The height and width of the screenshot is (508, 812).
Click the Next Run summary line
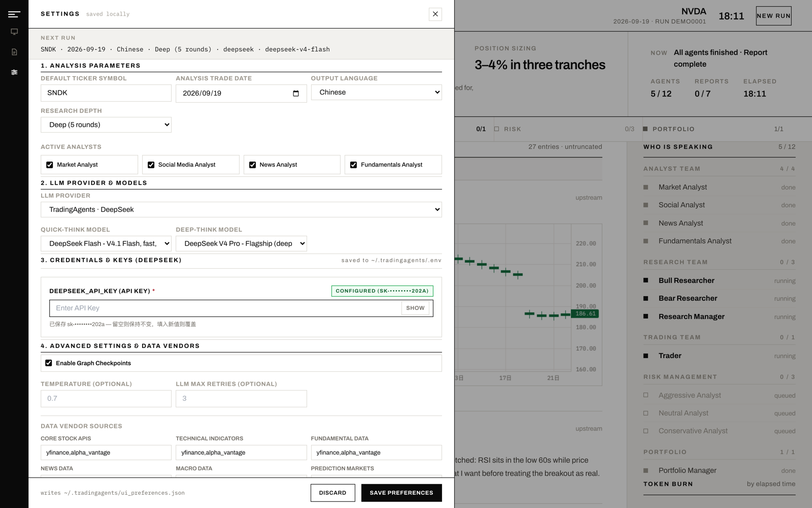point(185,49)
